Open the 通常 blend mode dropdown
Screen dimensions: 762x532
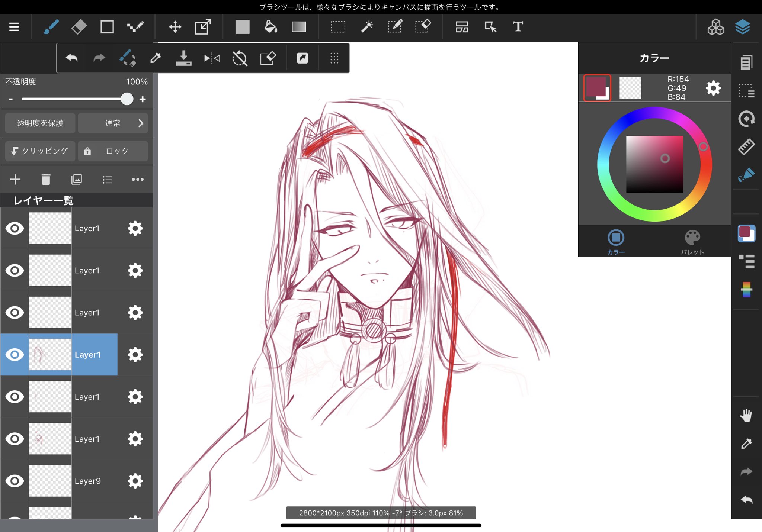point(113,123)
